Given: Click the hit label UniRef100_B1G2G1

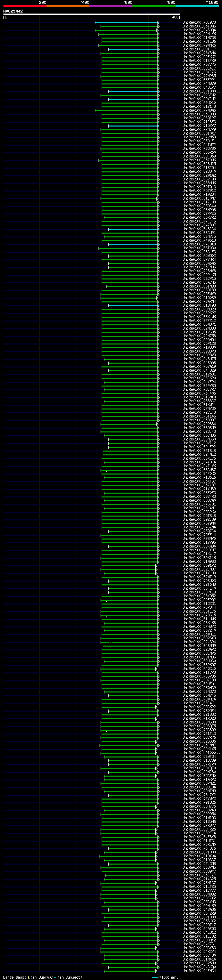Looking at the screenshot, I should [199, 604].
